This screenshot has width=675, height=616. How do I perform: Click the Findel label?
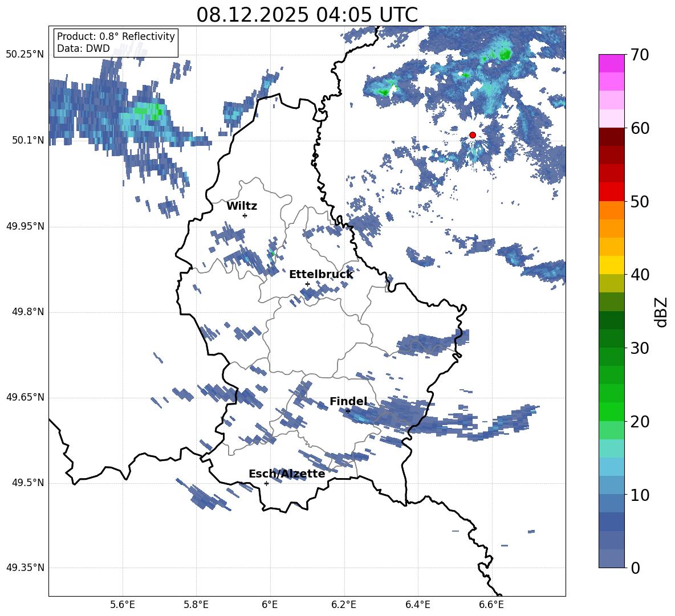348,401
